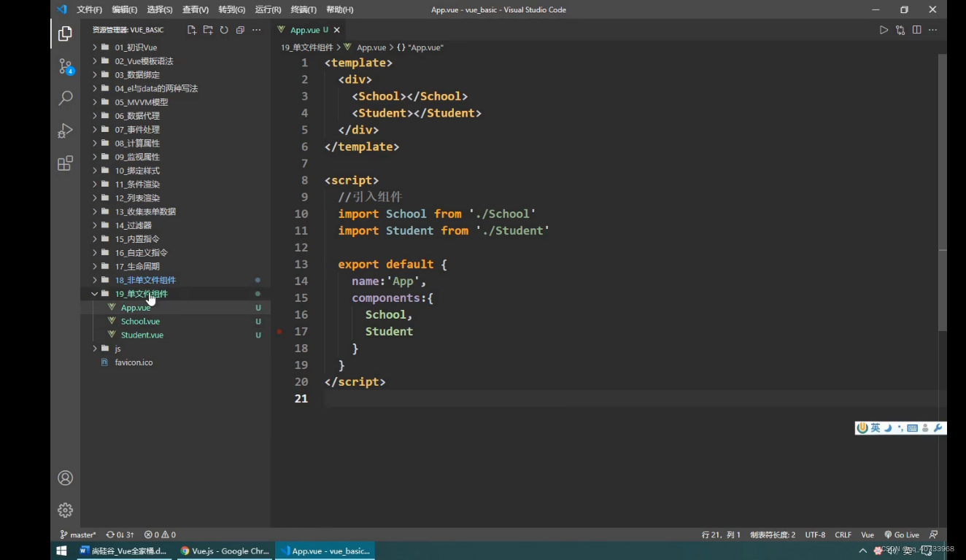This screenshot has width=966, height=560.
Task: Synchronize changes in status bar
Action: (x=120, y=534)
